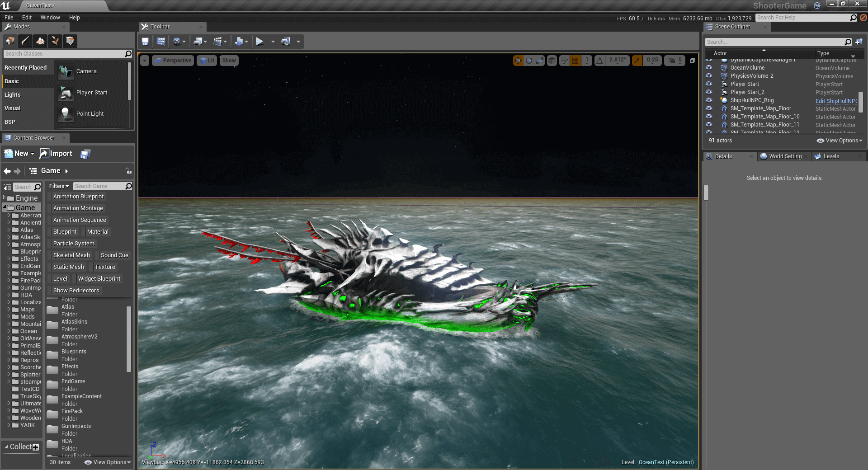Open the viewport options dropdown arrow
This screenshot has width=868, height=470.
(x=145, y=61)
